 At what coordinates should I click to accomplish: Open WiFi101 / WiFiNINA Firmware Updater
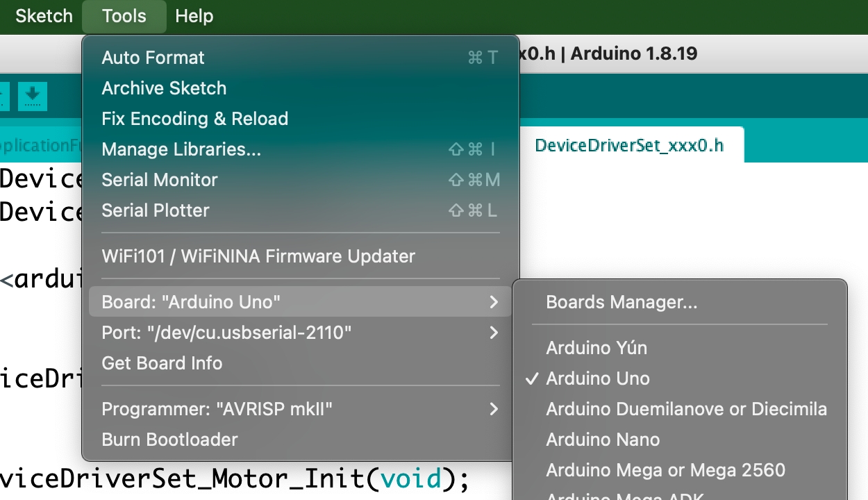(x=258, y=256)
